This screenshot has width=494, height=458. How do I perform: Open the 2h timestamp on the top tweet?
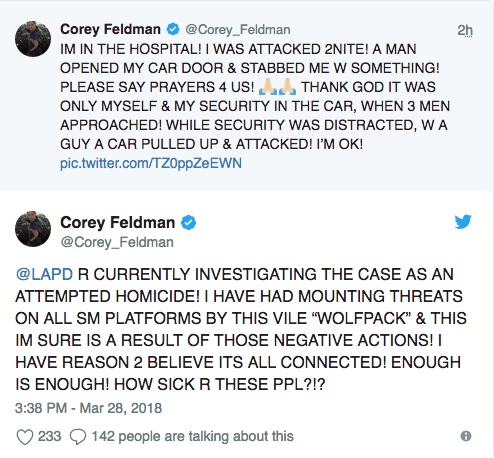point(465,30)
